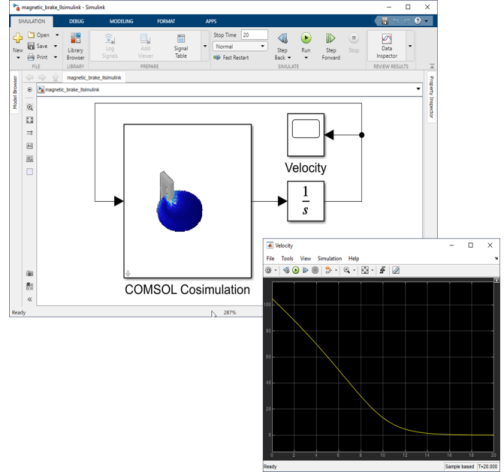Click the Zoom tool in the Velocity scope
Screen dimensions: 504x475
click(x=347, y=270)
